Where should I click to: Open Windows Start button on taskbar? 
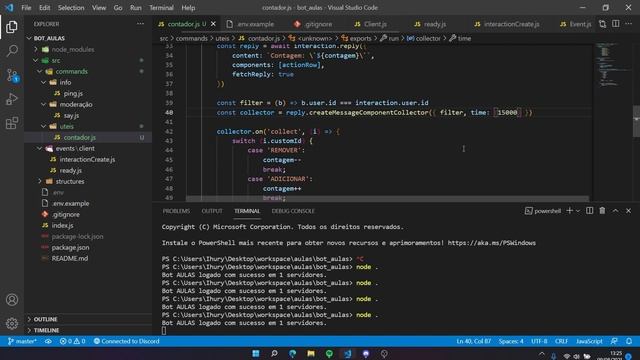[256, 353]
